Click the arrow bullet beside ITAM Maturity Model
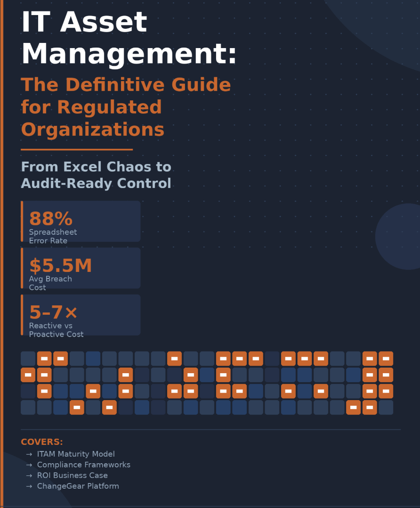The image size is (420, 508). (x=29, y=454)
